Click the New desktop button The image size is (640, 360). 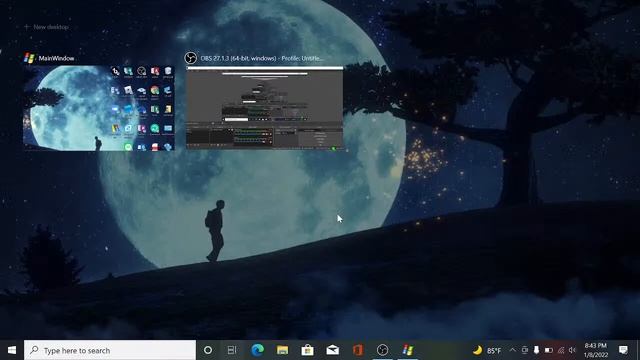click(46, 27)
